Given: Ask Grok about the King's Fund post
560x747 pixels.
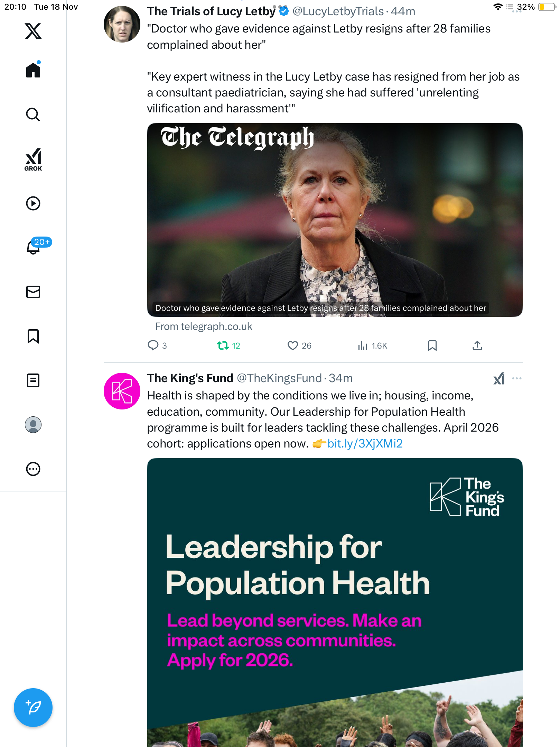Looking at the screenshot, I should point(499,378).
